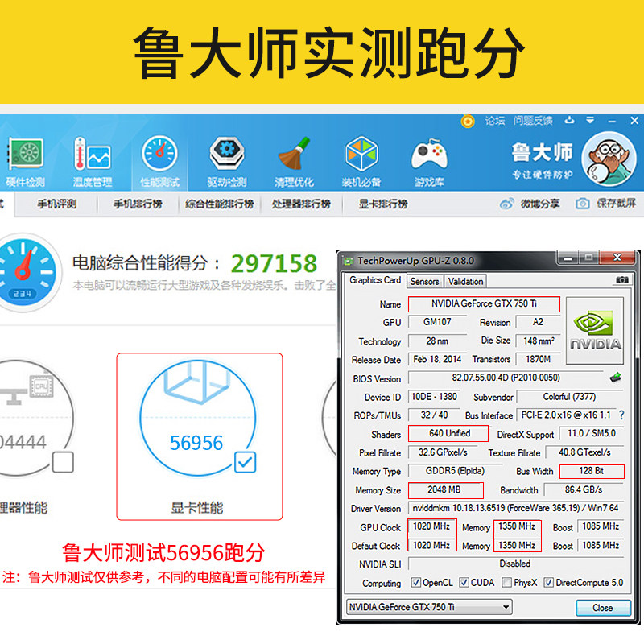Click the GPU-Z screenshot camera icon
Image resolution: width=644 pixels, height=644 pixels.
621,280
